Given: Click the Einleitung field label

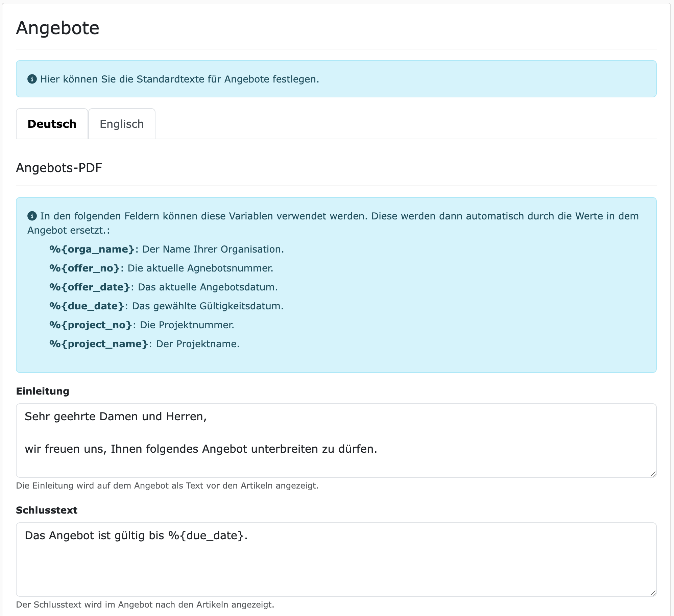Looking at the screenshot, I should point(43,391).
